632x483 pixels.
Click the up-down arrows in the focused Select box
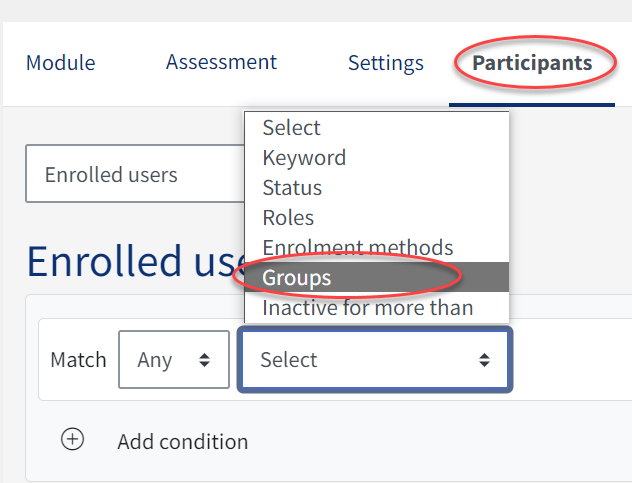coord(484,360)
